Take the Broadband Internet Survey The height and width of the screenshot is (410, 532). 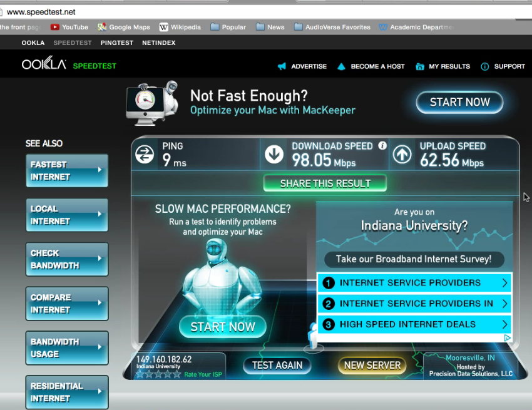pyautogui.click(x=414, y=259)
